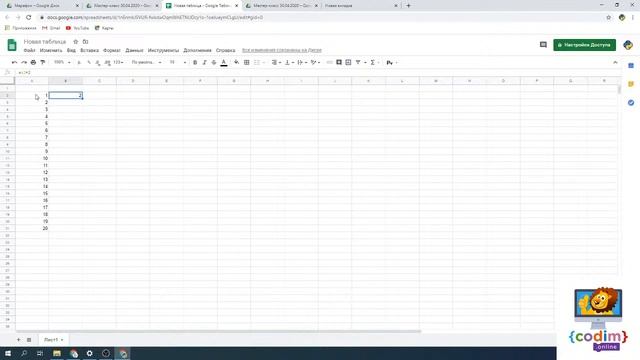The height and width of the screenshot is (360, 640).
Task: Open the font family dropdown
Action: pos(146,62)
